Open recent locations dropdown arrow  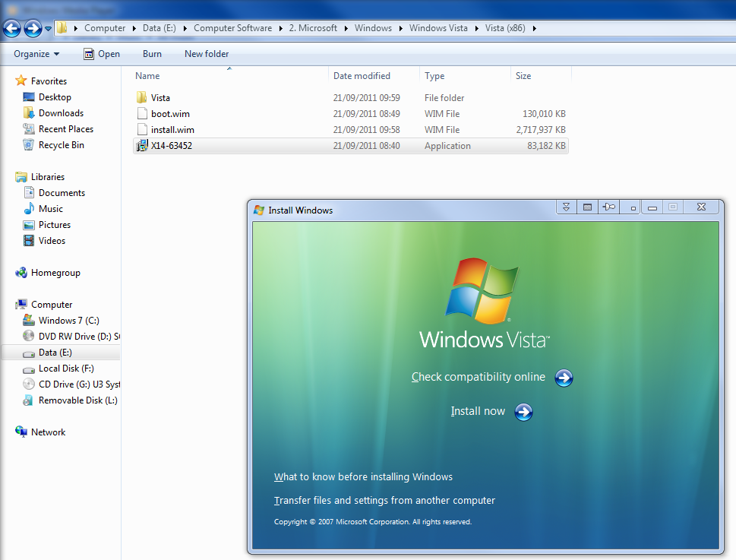[48, 29]
